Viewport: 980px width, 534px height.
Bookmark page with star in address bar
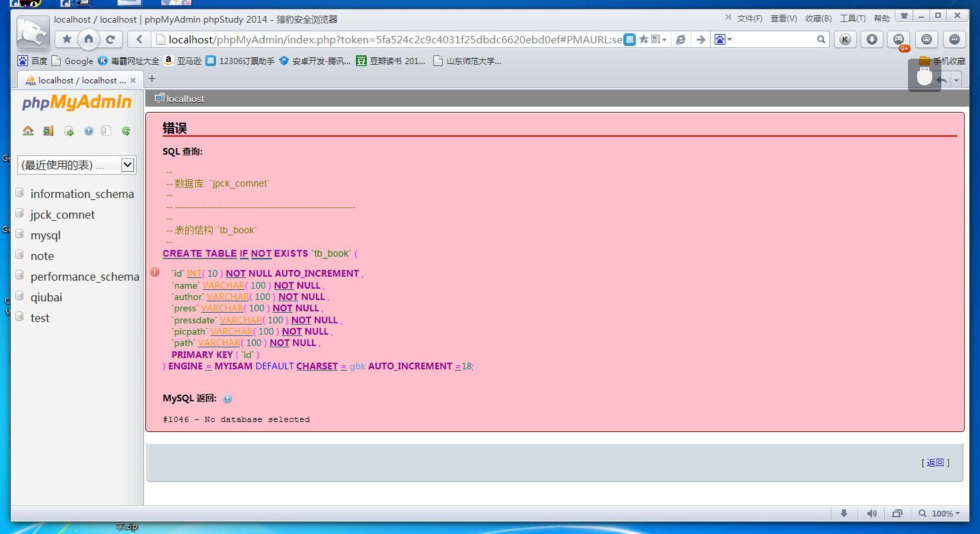pos(643,39)
